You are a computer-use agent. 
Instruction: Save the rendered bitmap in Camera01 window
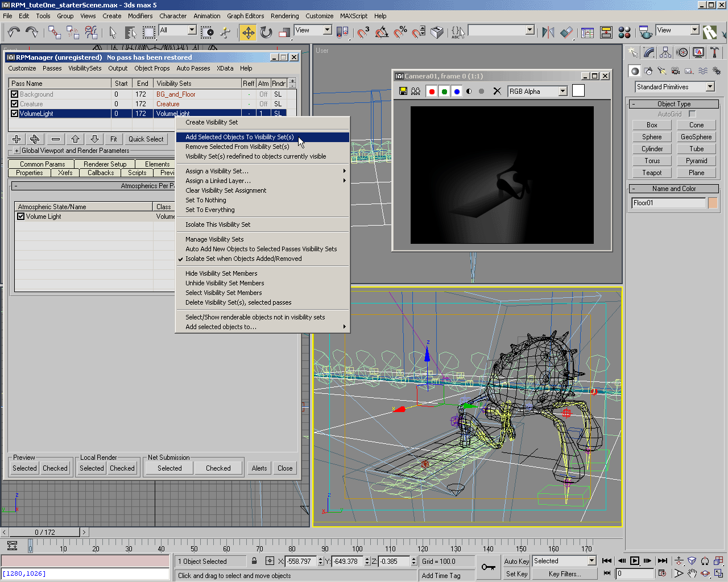click(x=403, y=91)
